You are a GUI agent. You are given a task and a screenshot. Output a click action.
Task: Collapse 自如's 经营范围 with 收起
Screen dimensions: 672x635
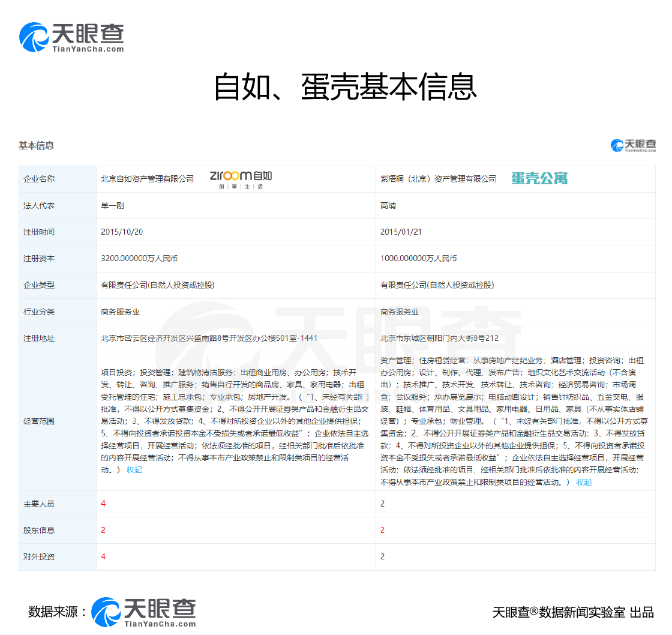tap(134, 469)
